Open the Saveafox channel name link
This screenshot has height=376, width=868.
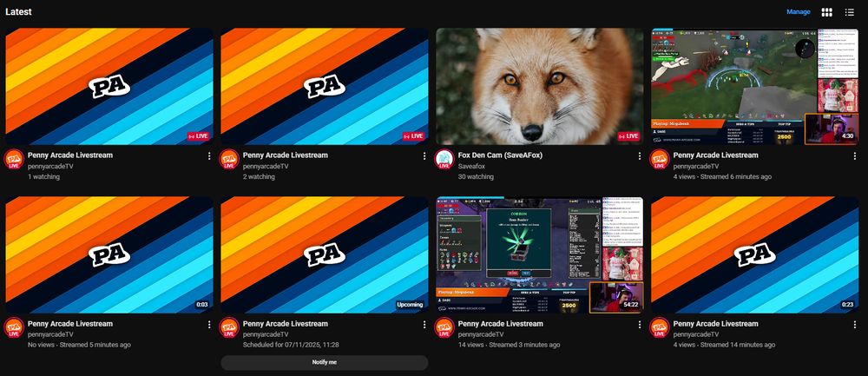[471, 166]
